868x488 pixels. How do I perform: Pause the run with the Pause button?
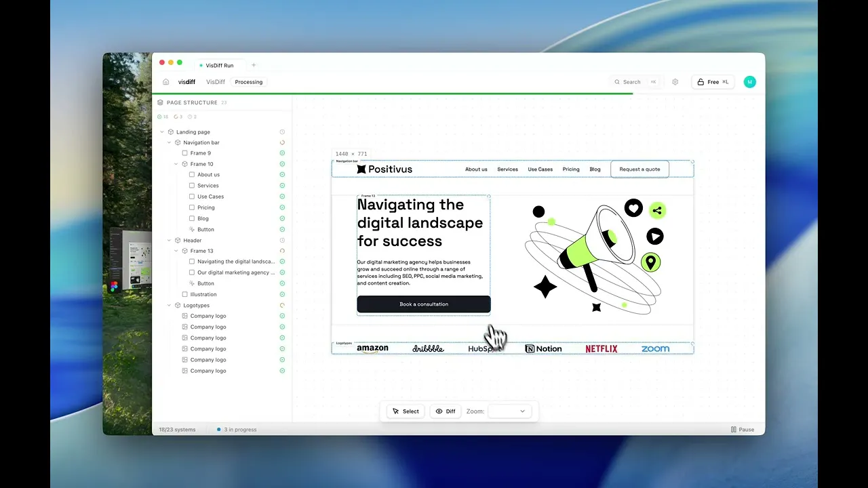click(743, 430)
